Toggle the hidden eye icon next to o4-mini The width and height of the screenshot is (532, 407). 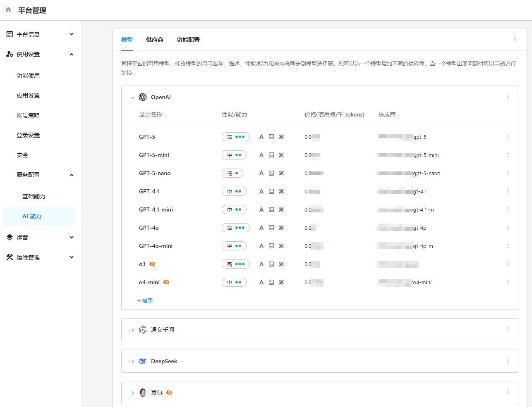[166, 282]
